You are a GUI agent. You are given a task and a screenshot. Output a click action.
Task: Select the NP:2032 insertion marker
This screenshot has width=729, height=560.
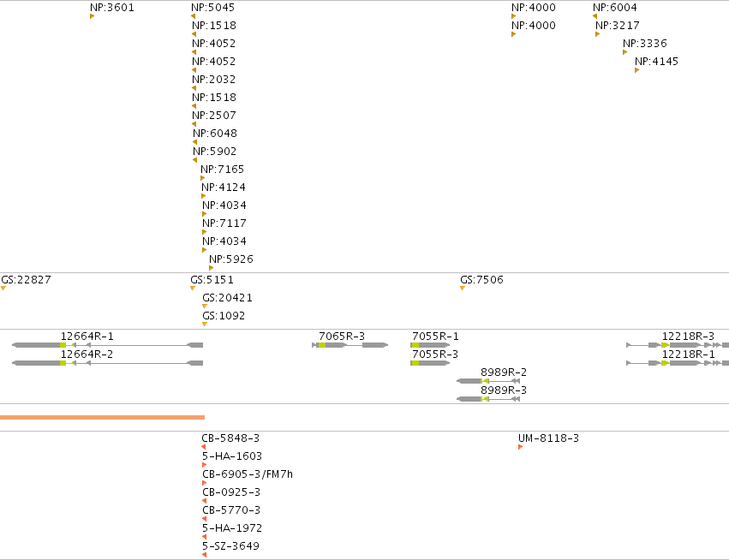[194, 88]
